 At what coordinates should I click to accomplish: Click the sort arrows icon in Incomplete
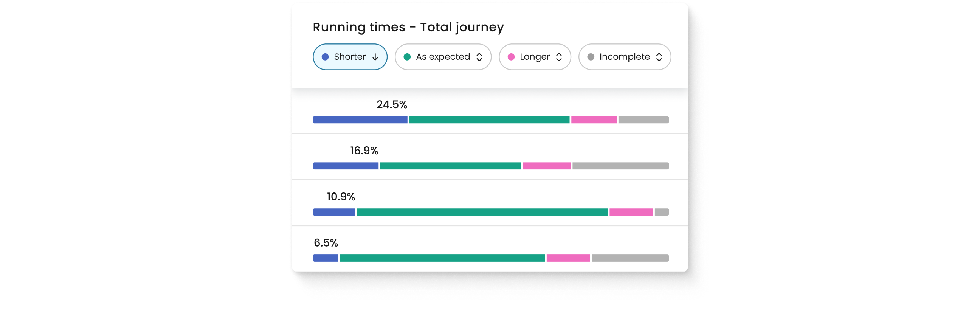pyautogui.click(x=659, y=57)
